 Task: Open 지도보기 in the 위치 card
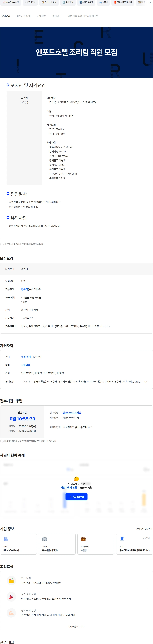[146, 538]
